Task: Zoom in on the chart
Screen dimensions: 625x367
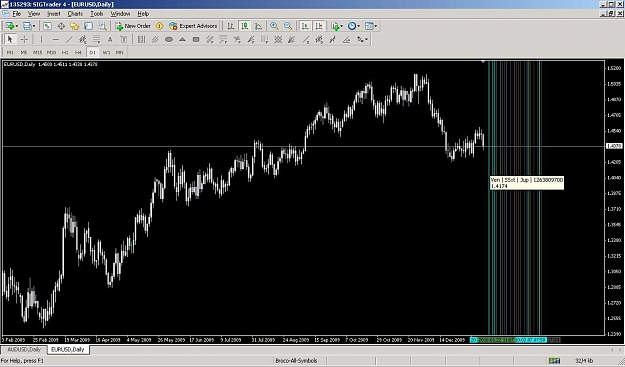Action: (274, 26)
